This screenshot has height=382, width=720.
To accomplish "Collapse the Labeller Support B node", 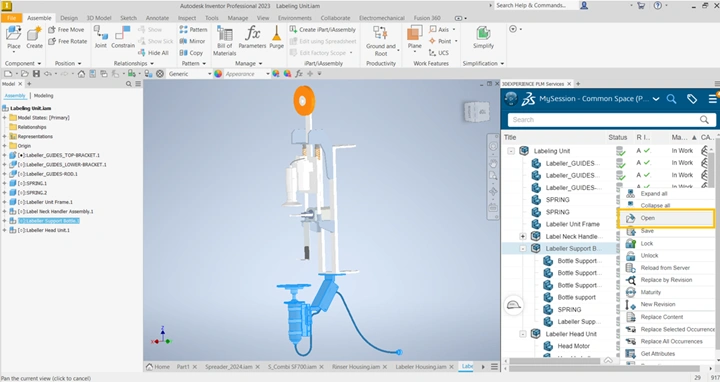I will pyautogui.click(x=523, y=248).
